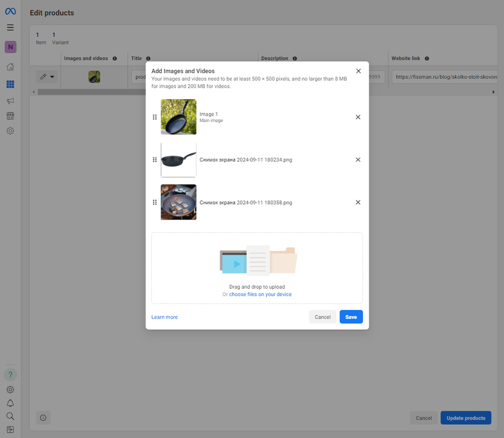Open the megaphone ads icon
Image resolution: width=504 pixels, height=438 pixels.
click(x=10, y=101)
